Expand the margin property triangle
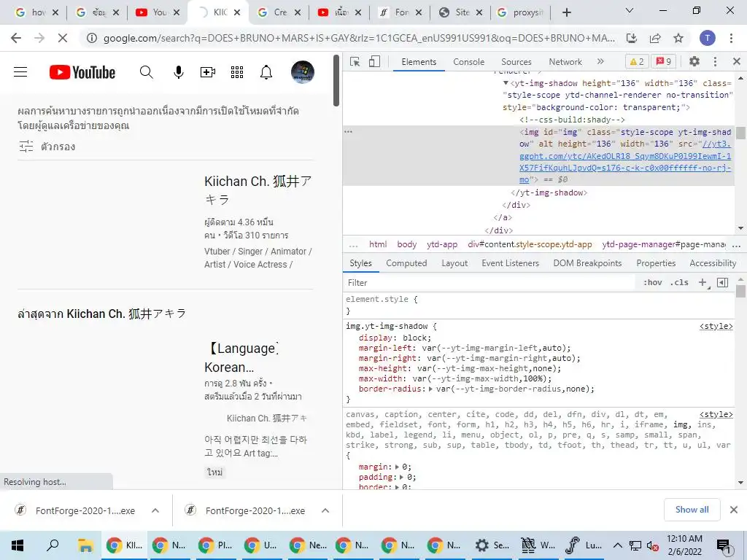The height and width of the screenshot is (560, 747). (398, 467)
